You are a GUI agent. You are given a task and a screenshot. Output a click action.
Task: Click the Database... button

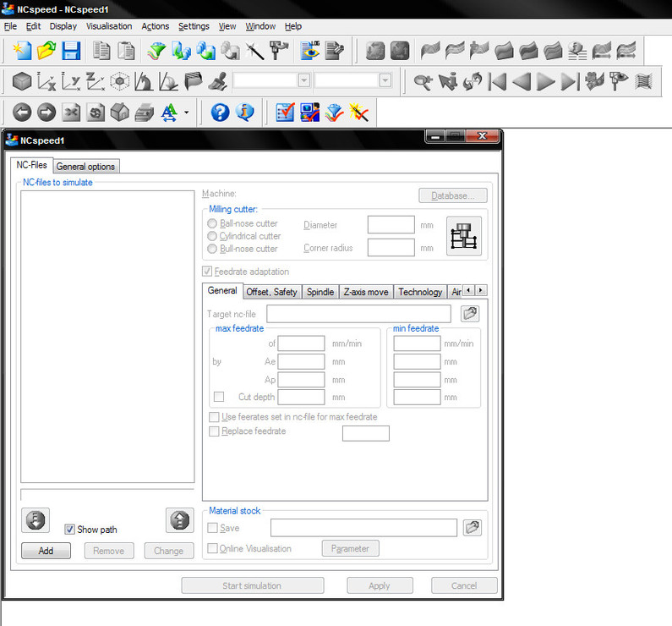pyautogui.click(x=452, y=195)
